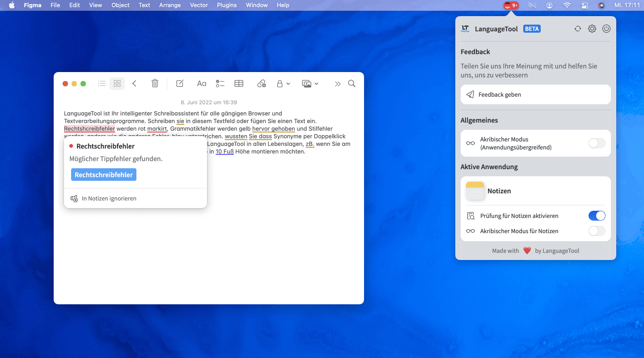Viewport: 644px width, 358px height.
Task: Open the Window menu
Action: tap(257, 5)
